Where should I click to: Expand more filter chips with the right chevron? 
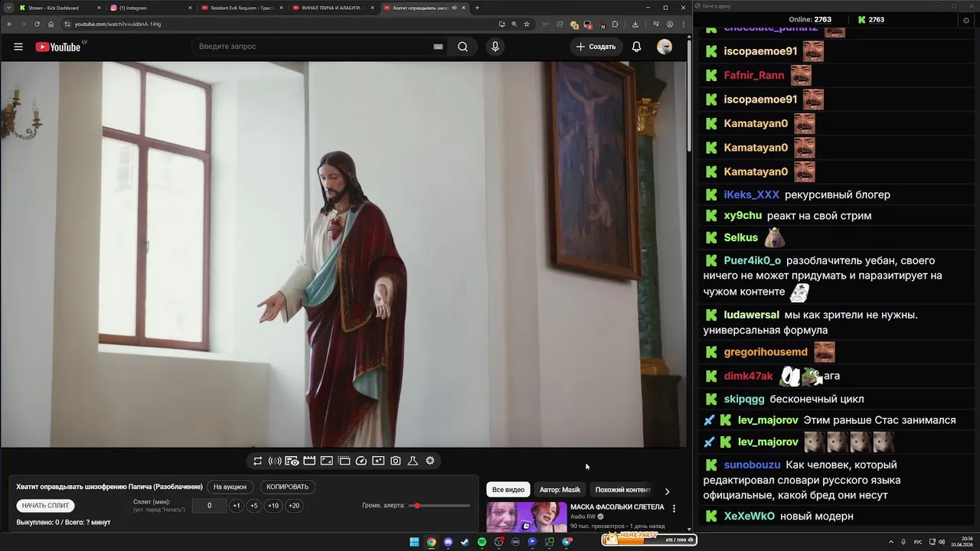click(667, 491)
